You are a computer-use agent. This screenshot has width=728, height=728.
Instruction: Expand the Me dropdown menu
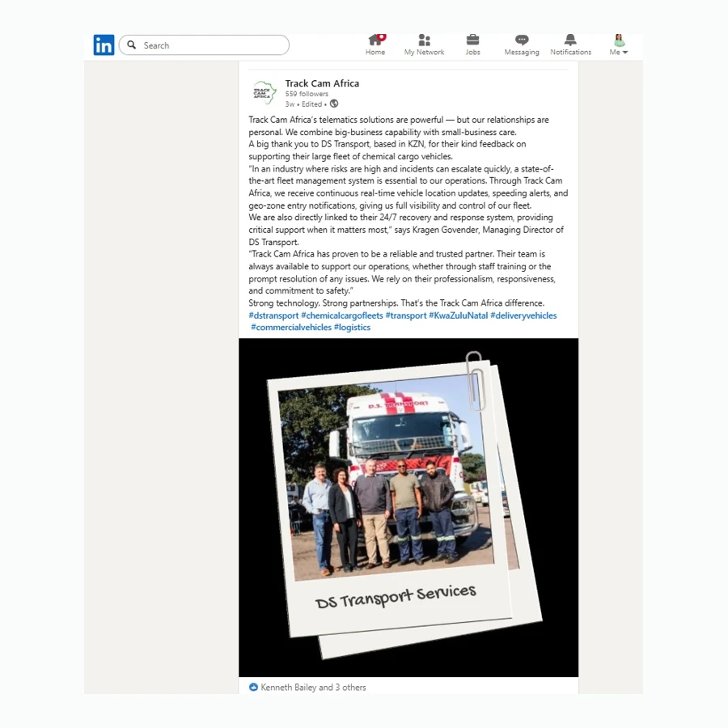click(x=619, y=44)
